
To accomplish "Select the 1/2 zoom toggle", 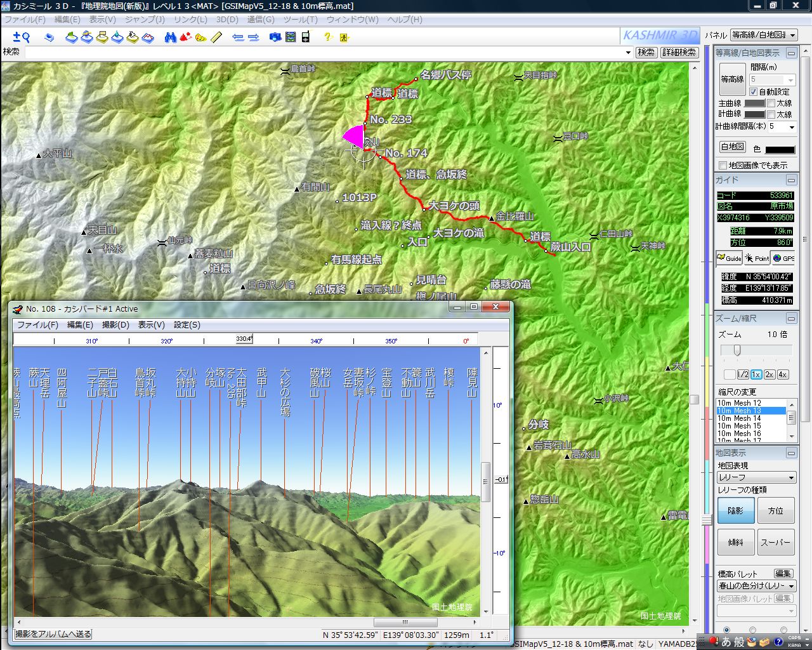I will 743,375.
